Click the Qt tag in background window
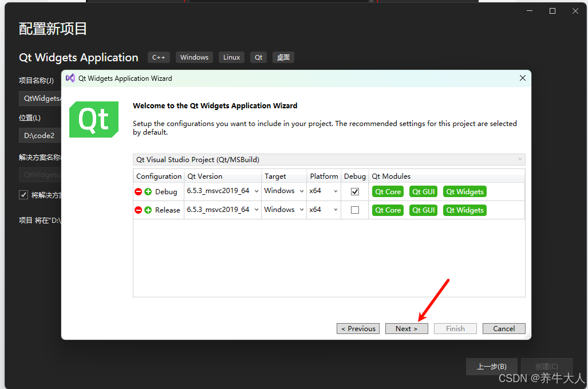 point(258,57)
